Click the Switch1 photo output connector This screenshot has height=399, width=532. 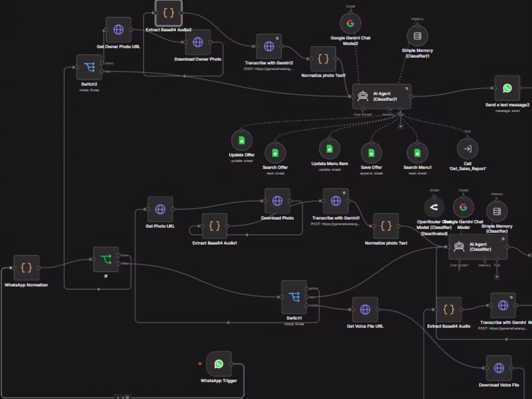(x=307, y=288)
